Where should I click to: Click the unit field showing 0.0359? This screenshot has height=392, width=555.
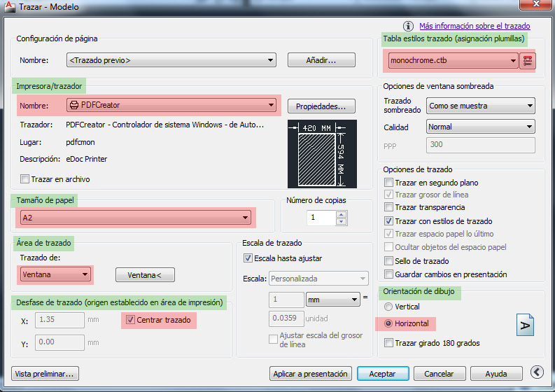pyautogui.click(x=286, y=318)
